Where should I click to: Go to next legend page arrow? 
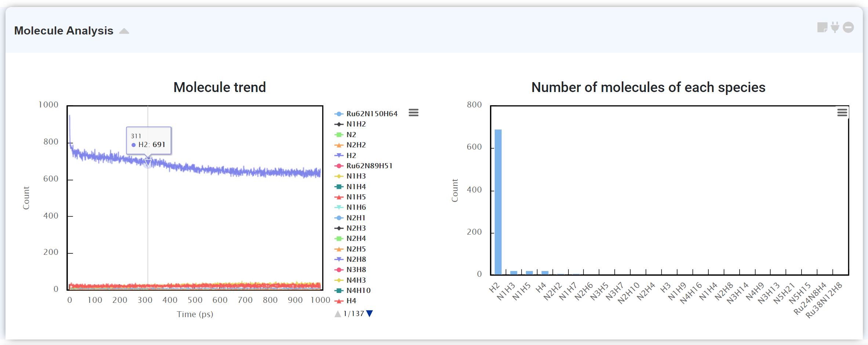[370, 313]
